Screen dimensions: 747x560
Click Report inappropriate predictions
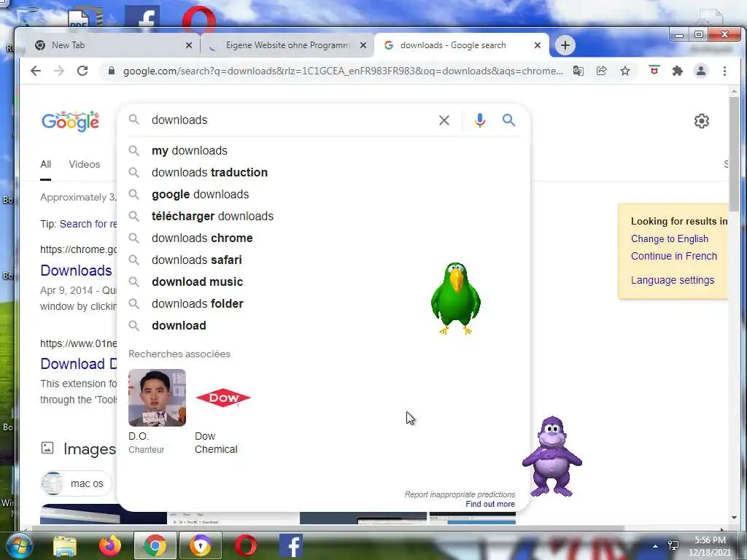click(x=460, y=494)
